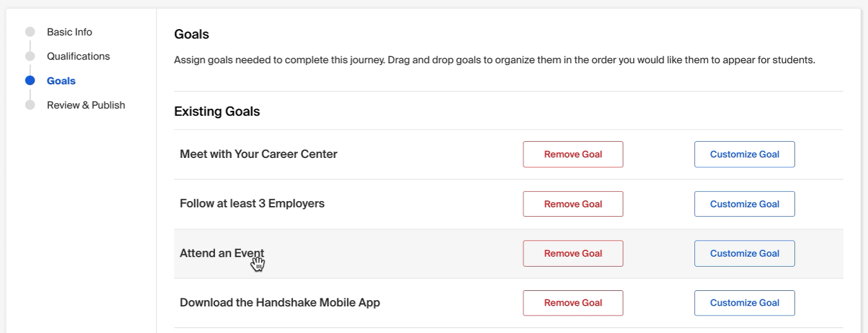
Task: Remove the Follow at least 3 Employers goal
Action: 573,204
